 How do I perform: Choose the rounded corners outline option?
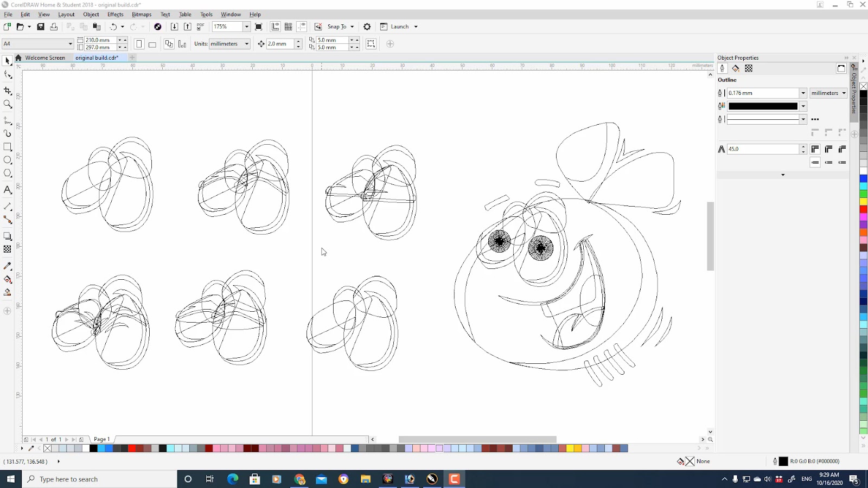tap(828, 149)
